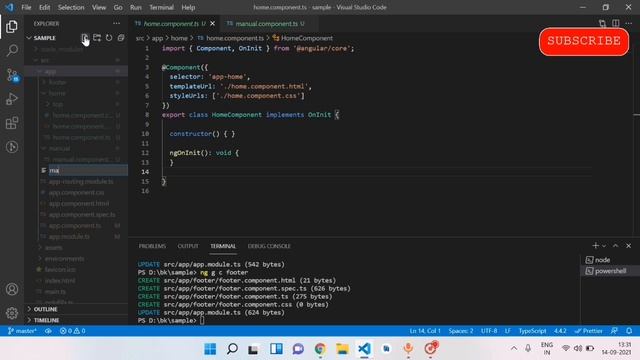Click master branch in status bar

22,331
